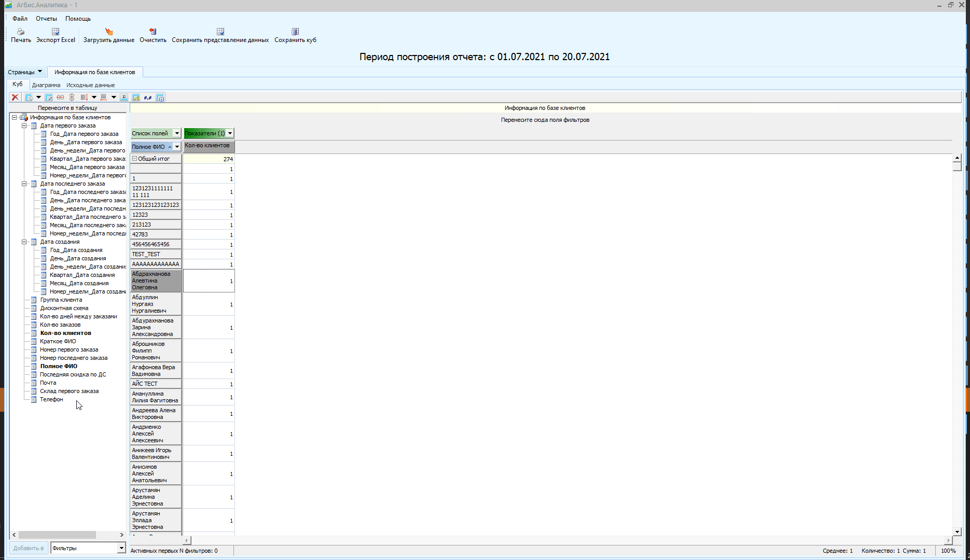Click the grid info icon
Image resolution: width=970 pixels, height=560 pixels.
click(x=160, y=97)
